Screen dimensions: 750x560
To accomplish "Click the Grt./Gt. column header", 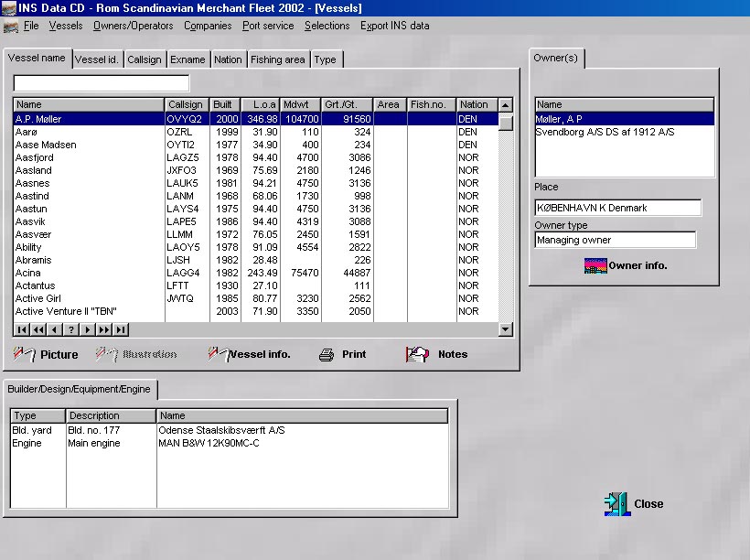I will 348,104.
